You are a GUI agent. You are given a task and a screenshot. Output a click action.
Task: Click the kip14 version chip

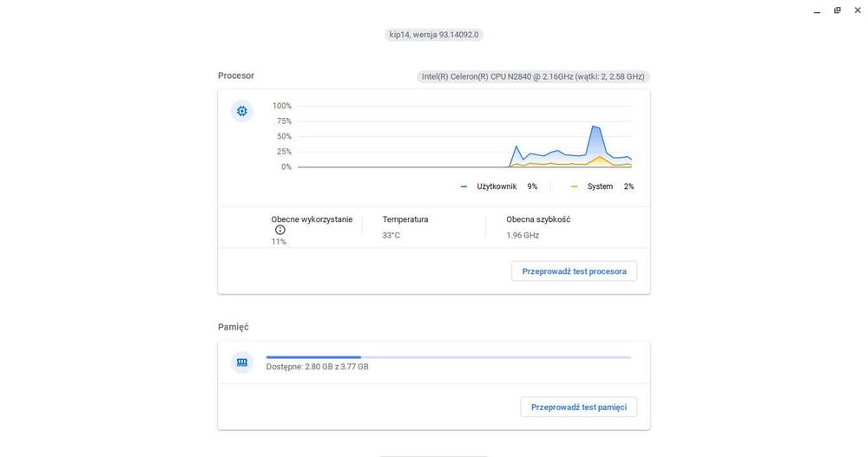pyautogui.click(x=434, y=35)
